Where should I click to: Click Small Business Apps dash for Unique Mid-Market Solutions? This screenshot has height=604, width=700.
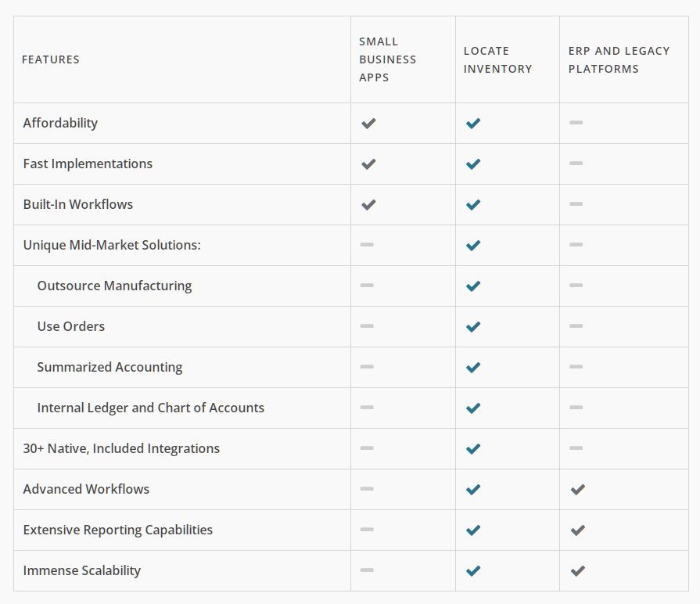(367, 244)
